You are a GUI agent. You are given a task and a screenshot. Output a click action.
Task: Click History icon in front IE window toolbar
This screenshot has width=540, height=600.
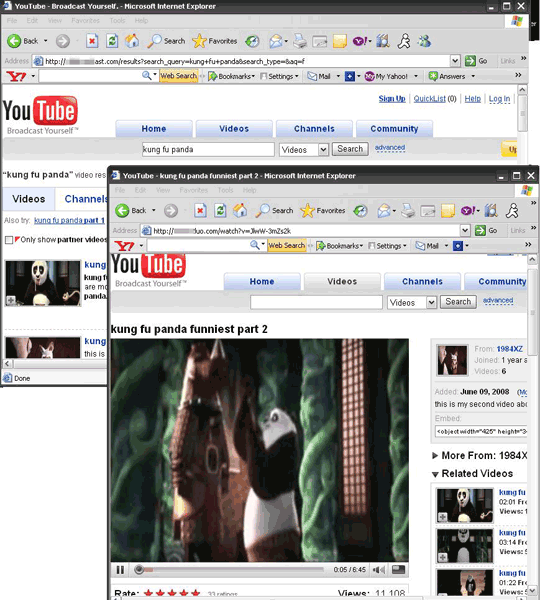360,210
